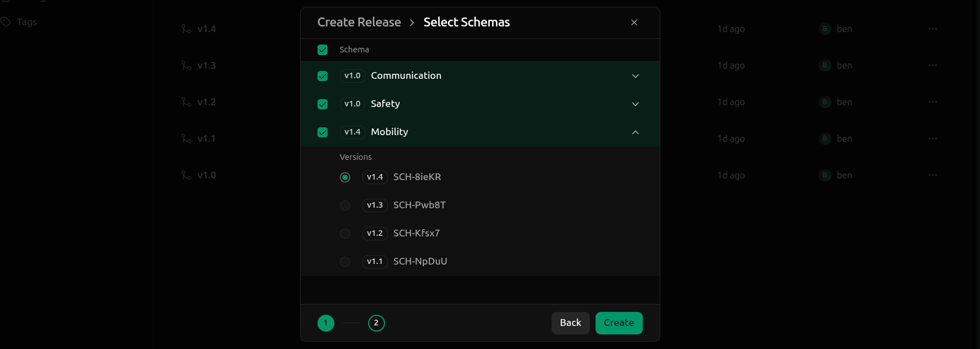Expand the Communication schema versions
This screenshot has width=980, height=349.
pos(636,76)
